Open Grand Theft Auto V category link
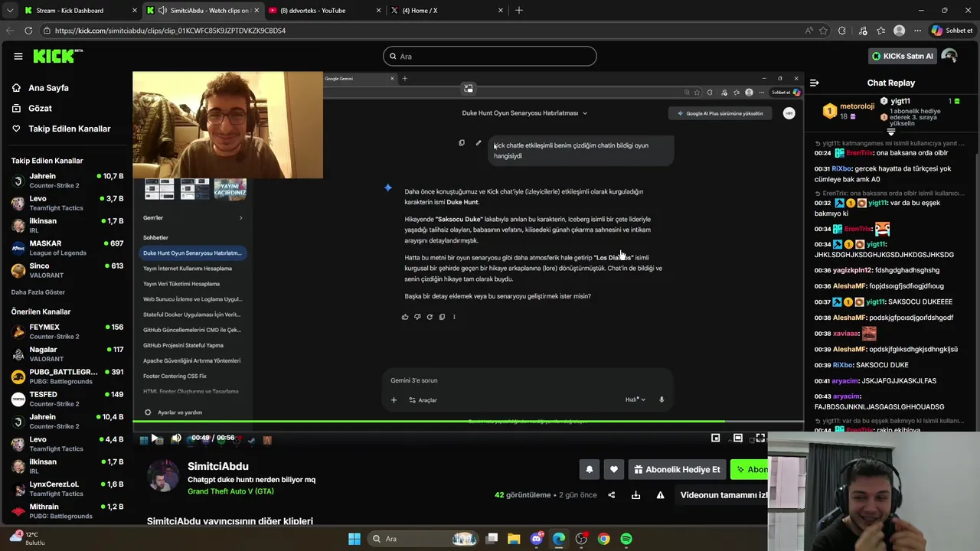Screen dimensions: 980x551 tap(230, 491)
